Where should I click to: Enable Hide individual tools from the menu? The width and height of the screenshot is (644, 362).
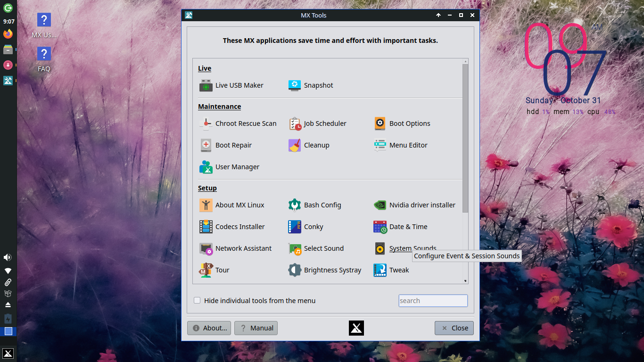click(197, 300)
